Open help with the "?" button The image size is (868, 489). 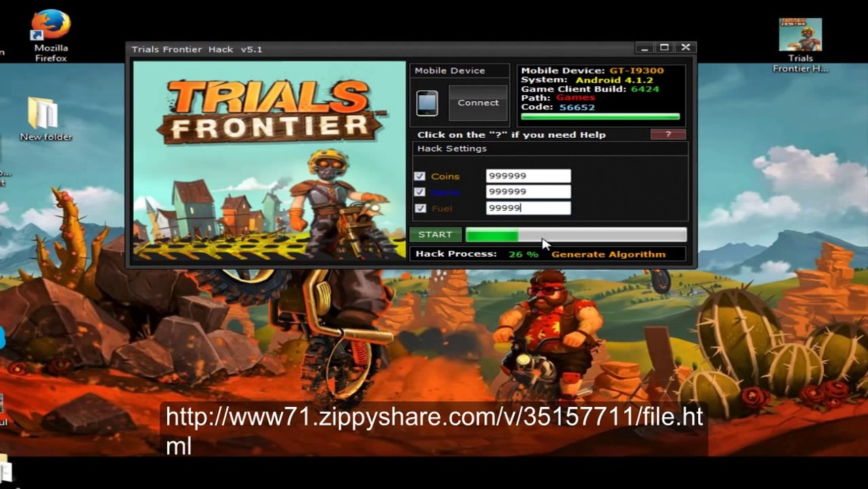click(668, 134)
